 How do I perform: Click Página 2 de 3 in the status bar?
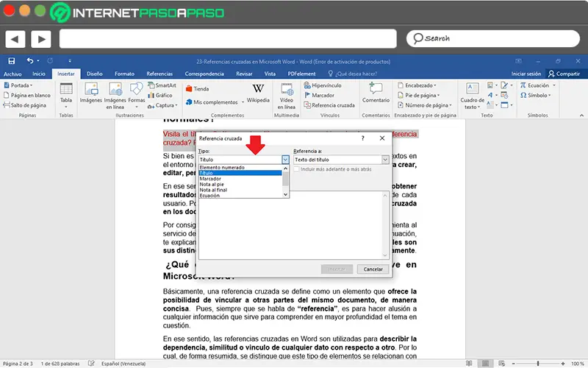pos(18,364)
